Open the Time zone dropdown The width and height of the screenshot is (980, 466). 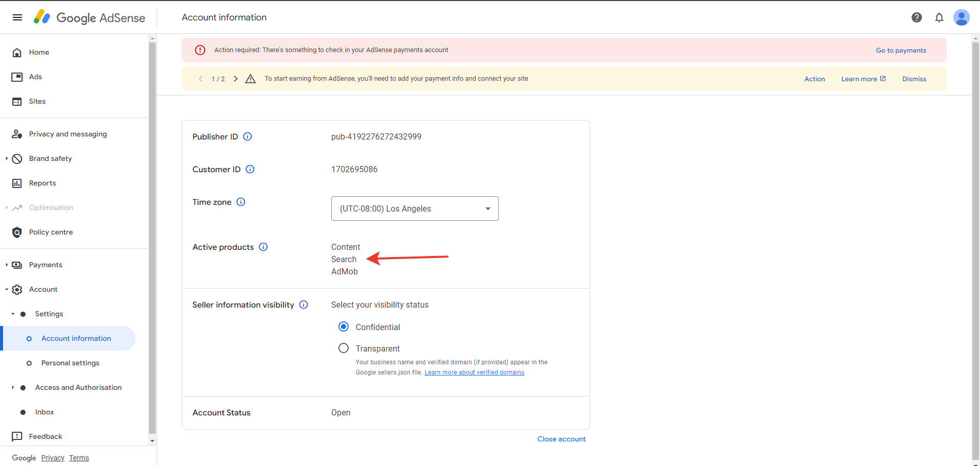[x=415, y=208]
